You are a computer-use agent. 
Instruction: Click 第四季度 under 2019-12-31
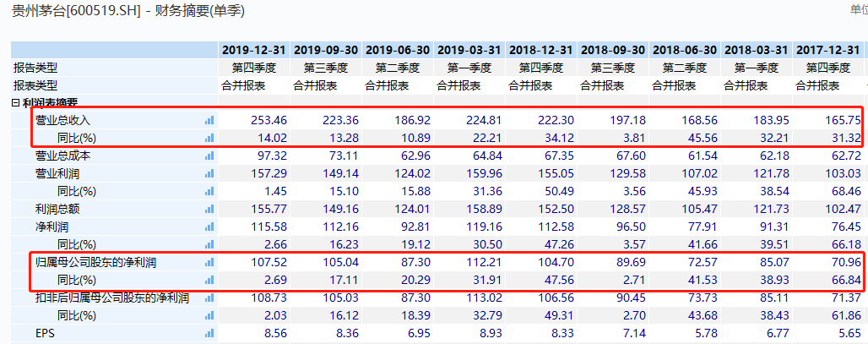[x=254, y=68]
